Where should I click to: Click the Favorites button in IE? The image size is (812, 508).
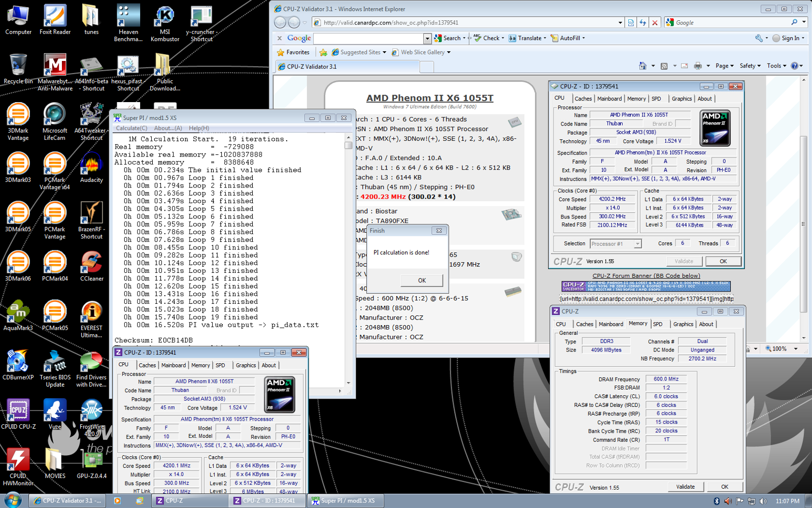[293, 52]
